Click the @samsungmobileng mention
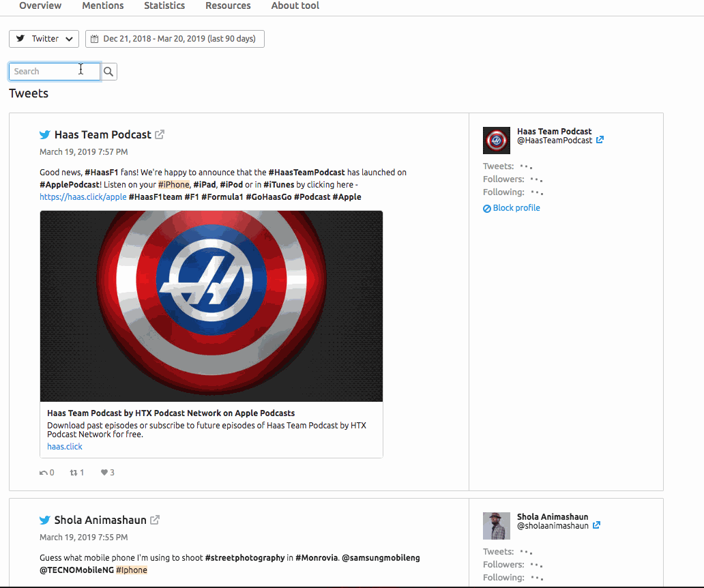The height and width of the screenshot is (588, 704). pyautogui.click(x=381, y=558)
